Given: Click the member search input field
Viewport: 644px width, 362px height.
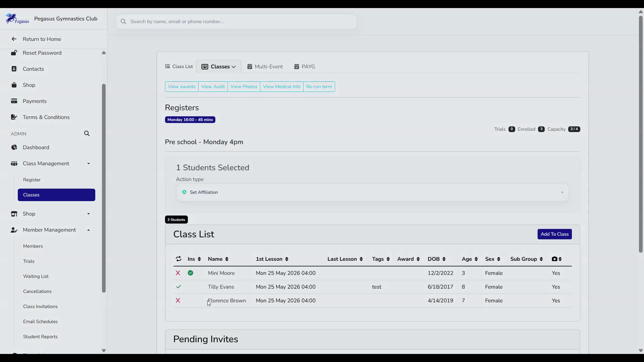Looking at the screenshot, I should pos(236,21).
